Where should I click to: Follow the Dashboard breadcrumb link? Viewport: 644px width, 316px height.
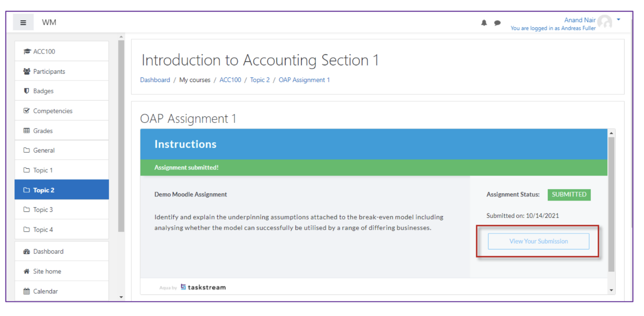tap(155, 80)
